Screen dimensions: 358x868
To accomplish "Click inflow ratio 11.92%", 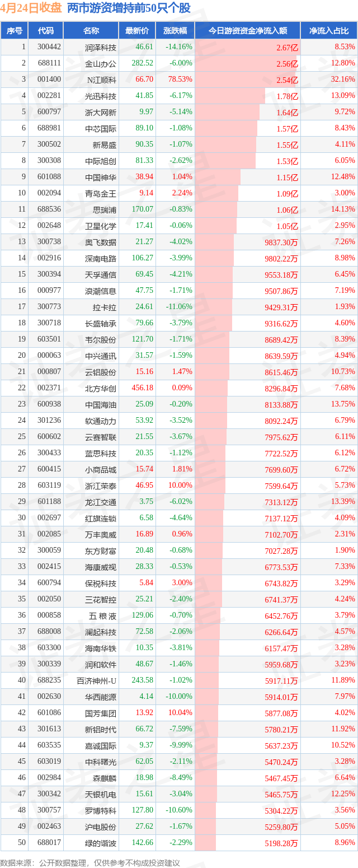I will pyautogui.click(x=343, y=729).
